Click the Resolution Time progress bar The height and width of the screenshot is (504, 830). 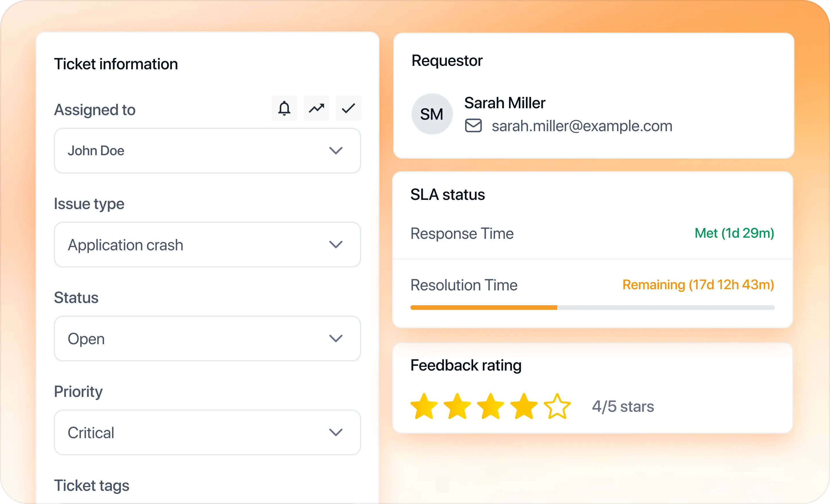tap(592, 308)
